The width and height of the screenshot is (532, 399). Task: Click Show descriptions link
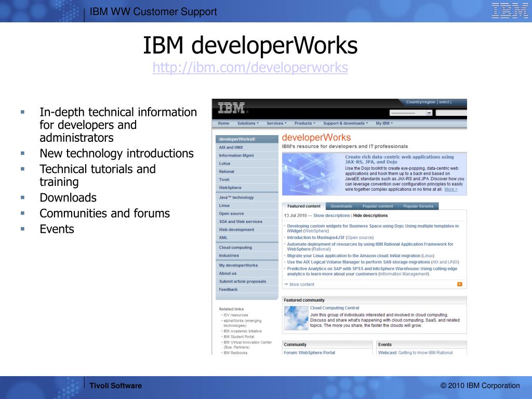click(x=331, y=216)
